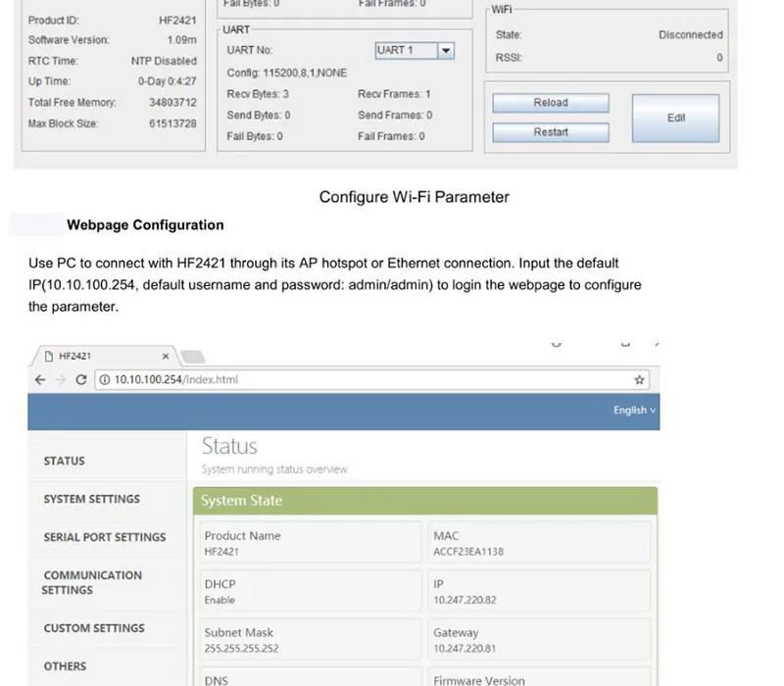Image resolution: width=784 pixels, height=686 pixels.
Task: Click the Reload button
Action: (551, 103)
